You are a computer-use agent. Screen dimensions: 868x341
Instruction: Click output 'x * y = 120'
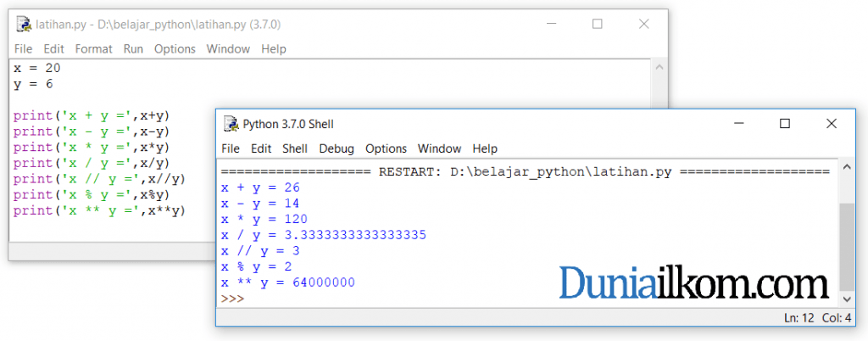coord(264,219)
